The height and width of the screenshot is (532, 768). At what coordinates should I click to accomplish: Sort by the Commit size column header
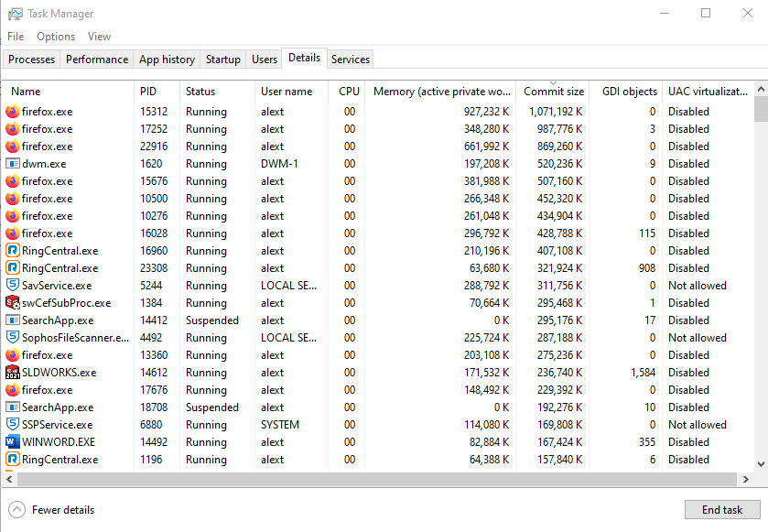point(553,92)
